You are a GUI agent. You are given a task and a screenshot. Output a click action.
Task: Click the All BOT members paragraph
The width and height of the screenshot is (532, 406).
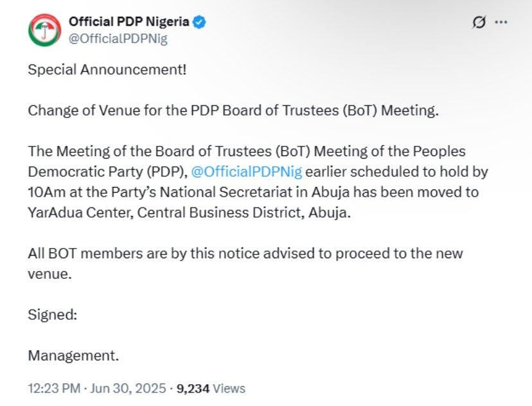pos(244,254)
